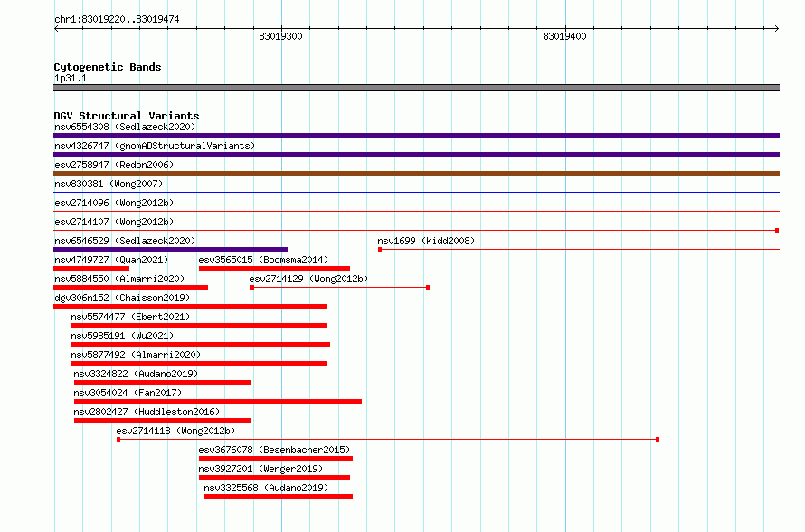The height and width of the screenshot is (532, 805).
Task: Click the nsv1699 (Kidd2008) label
Action: (x=426, y=241)
